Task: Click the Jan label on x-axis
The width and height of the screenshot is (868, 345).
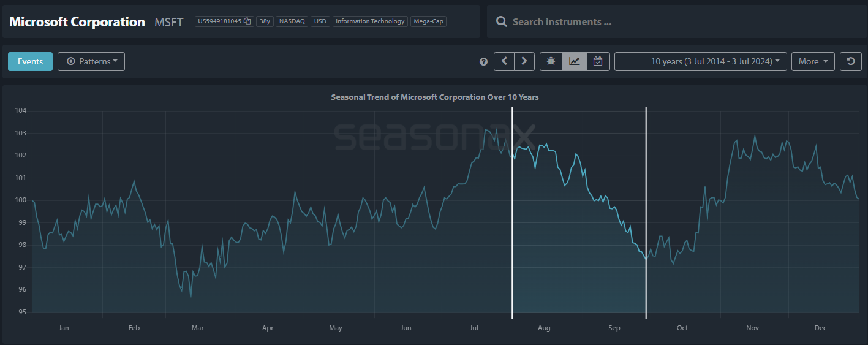Action: click(64, 328)
